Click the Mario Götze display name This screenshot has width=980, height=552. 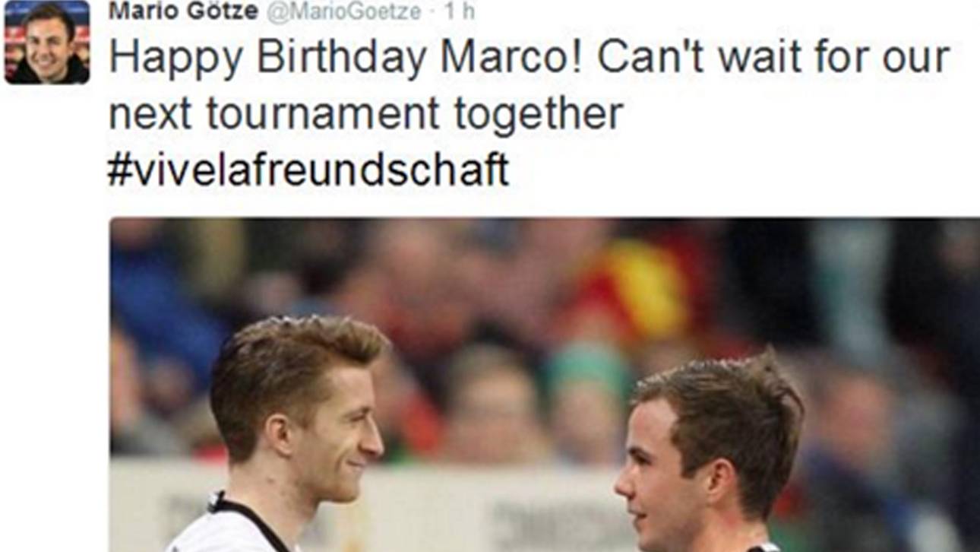(x=183, y=11)
